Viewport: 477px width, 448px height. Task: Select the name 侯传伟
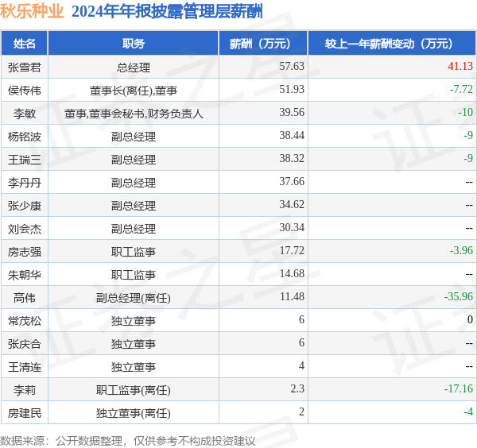coord(25,90)
